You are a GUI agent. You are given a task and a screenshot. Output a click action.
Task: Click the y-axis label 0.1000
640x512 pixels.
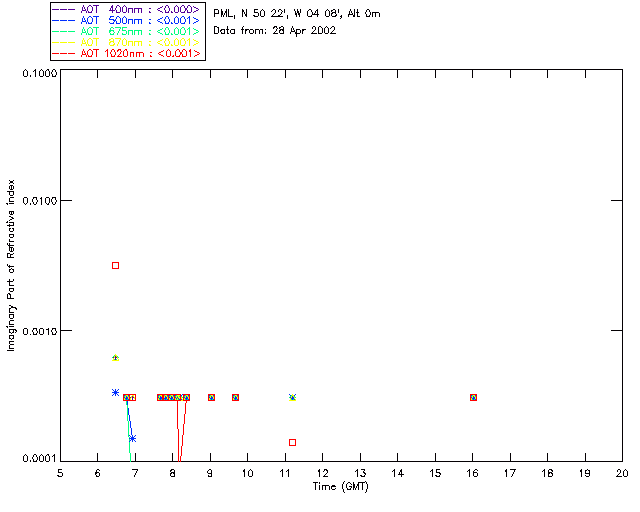(x=40, y=73)
